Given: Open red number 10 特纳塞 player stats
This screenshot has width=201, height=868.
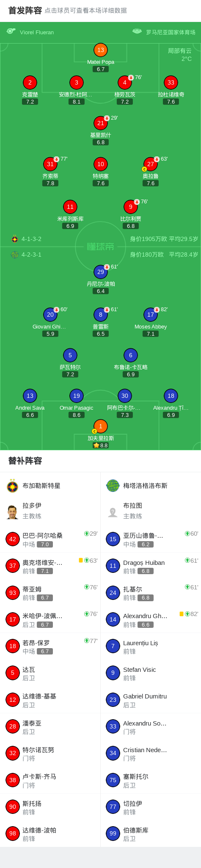Looking at the screenshot, I should tap(101, 164).
